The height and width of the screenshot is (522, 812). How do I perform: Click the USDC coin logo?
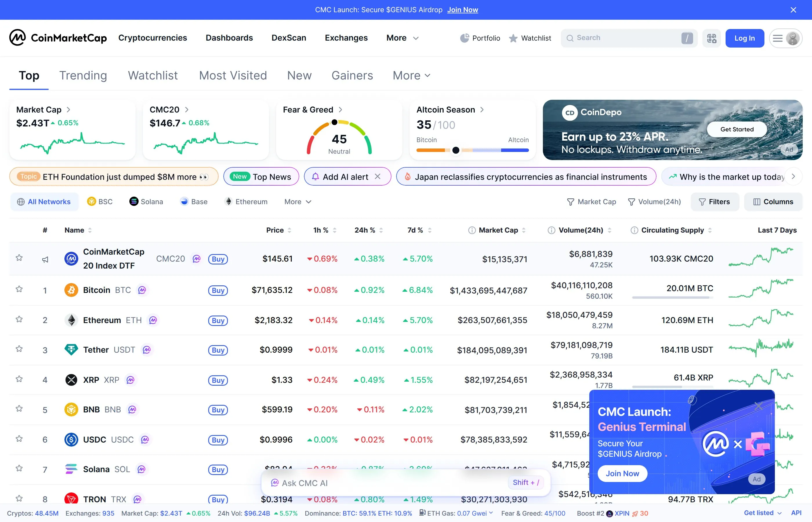(x=71, y=440)
